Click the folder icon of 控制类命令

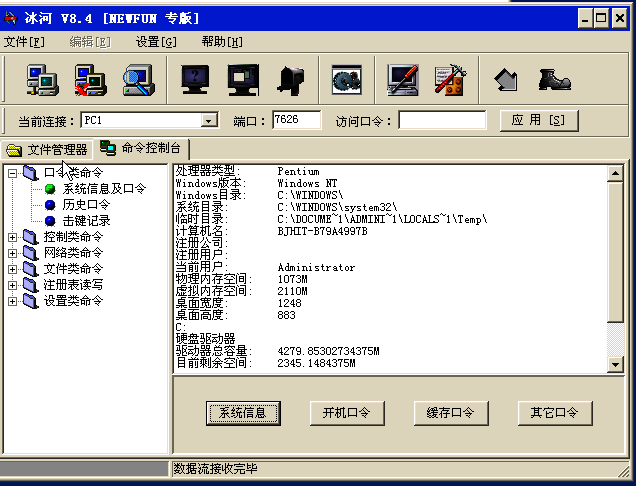(x=30, y=237)
